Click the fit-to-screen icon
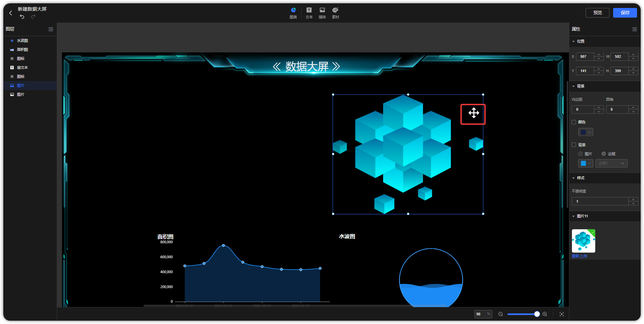 562,314
